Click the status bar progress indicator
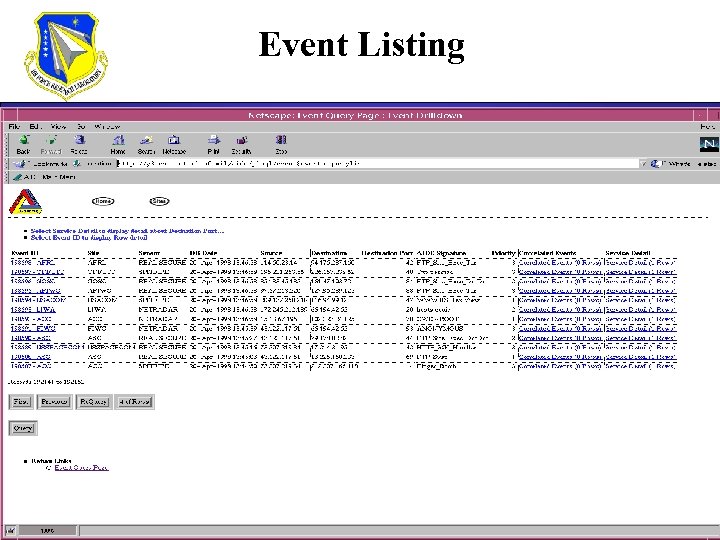Viewport: 720px width, 540px height. click(x=47, y=530)
